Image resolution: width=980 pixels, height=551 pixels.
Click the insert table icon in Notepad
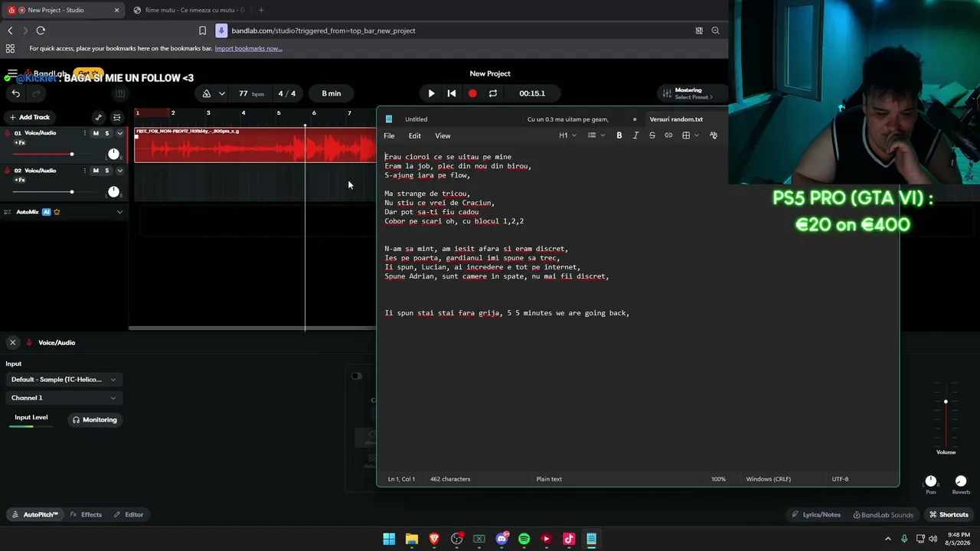686,135
